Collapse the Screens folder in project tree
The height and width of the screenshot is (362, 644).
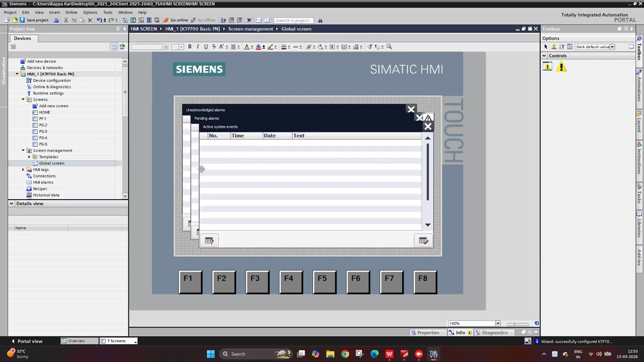(x=23, y=100)
